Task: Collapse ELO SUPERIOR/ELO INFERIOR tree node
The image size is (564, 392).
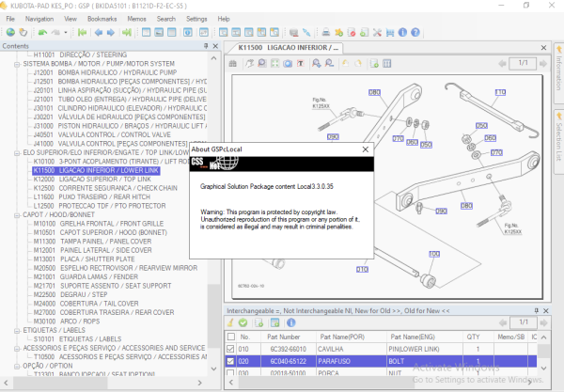Action: [x=17, y=153]
